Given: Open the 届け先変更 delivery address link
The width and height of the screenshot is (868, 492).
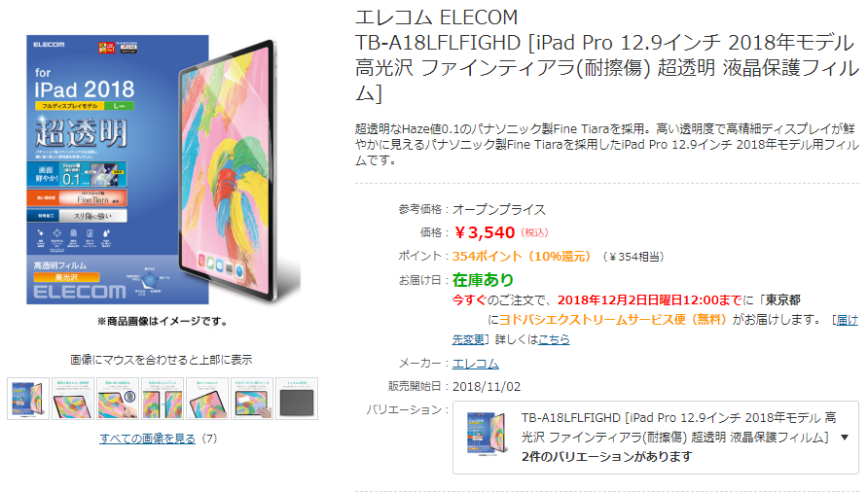Looking at the screenshot, I should pyautogui.click(x=655, y=330).
